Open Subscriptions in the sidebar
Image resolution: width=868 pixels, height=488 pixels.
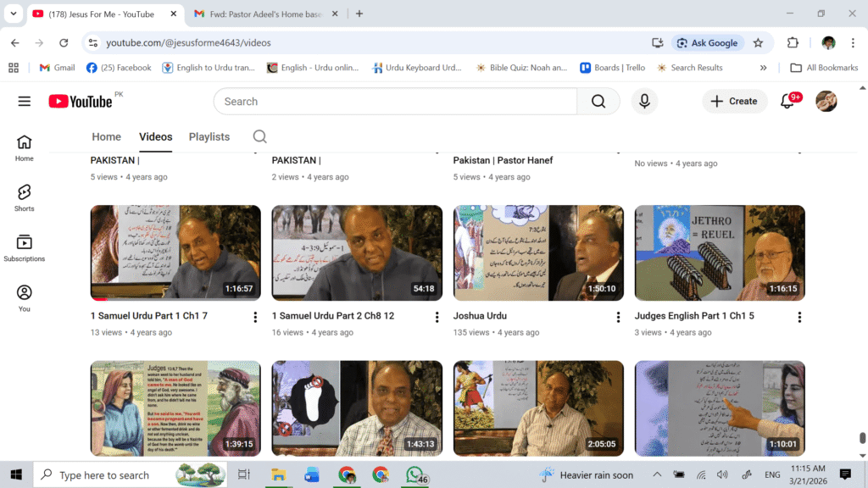tap(24, 248)
